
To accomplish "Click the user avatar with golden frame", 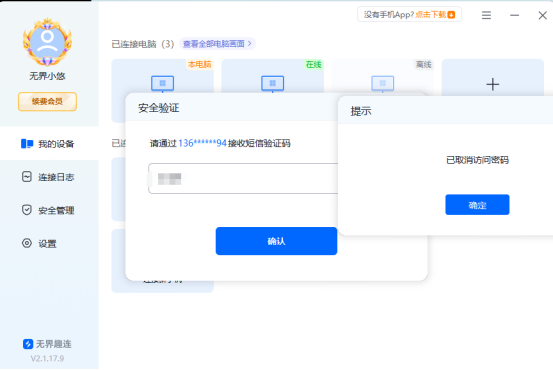I will (x=47, y=42).
